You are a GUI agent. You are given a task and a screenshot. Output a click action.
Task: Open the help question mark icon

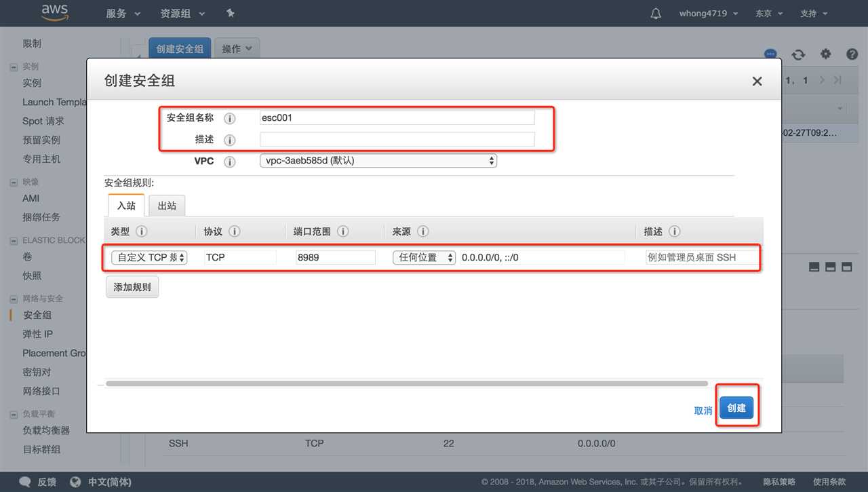852,54
